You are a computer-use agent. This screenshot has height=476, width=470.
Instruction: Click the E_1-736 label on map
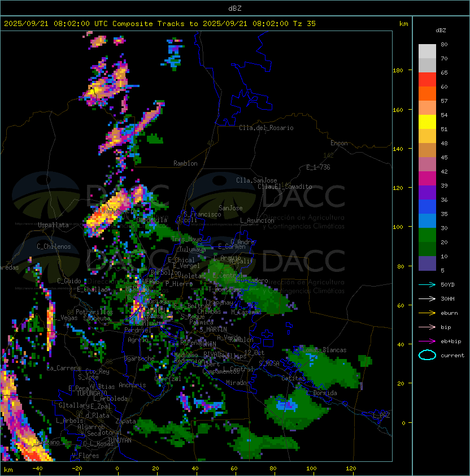(x=318, y=167)
